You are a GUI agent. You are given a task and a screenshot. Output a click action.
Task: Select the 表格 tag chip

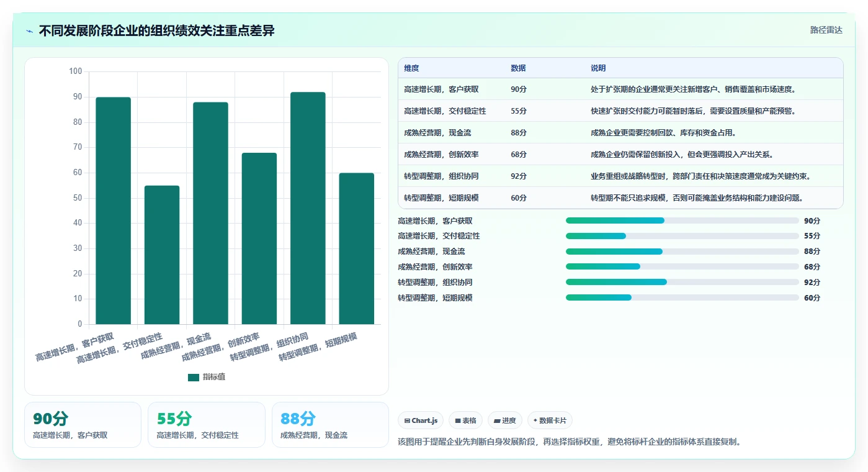pos(465,420)
